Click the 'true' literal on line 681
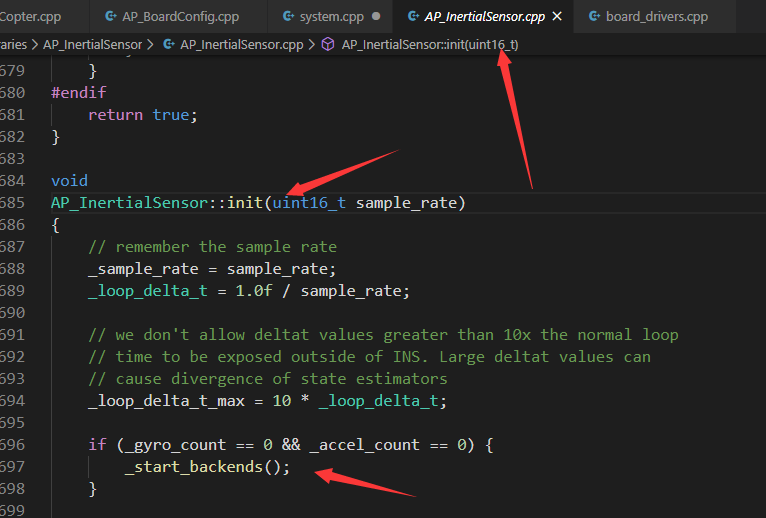766x518 pixels. click(170, 114)
